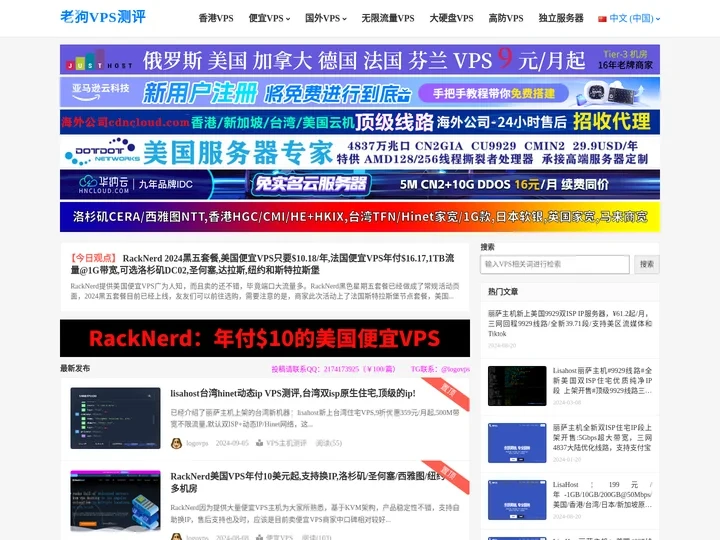Open the 独立服务器 menu item

[561, 18]
